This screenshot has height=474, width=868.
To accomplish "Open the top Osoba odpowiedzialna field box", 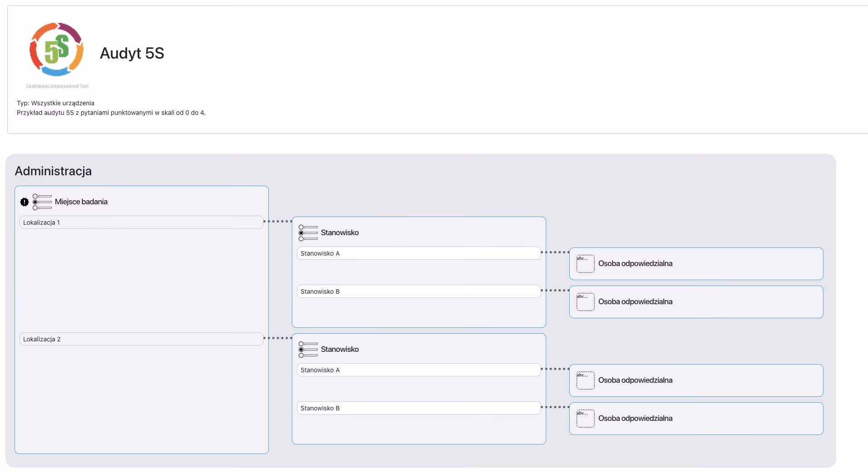I will (696, 264).
